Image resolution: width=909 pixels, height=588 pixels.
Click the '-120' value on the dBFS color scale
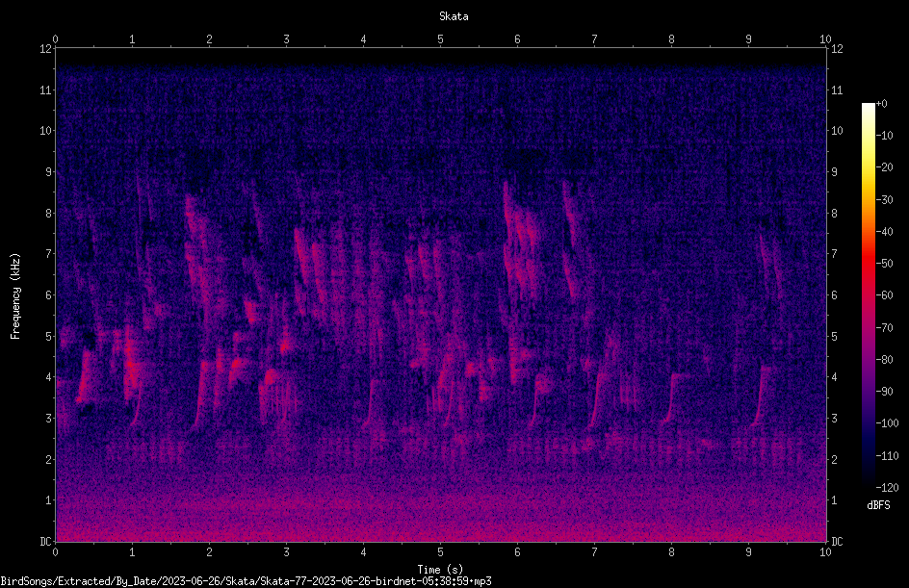[887, 488]
